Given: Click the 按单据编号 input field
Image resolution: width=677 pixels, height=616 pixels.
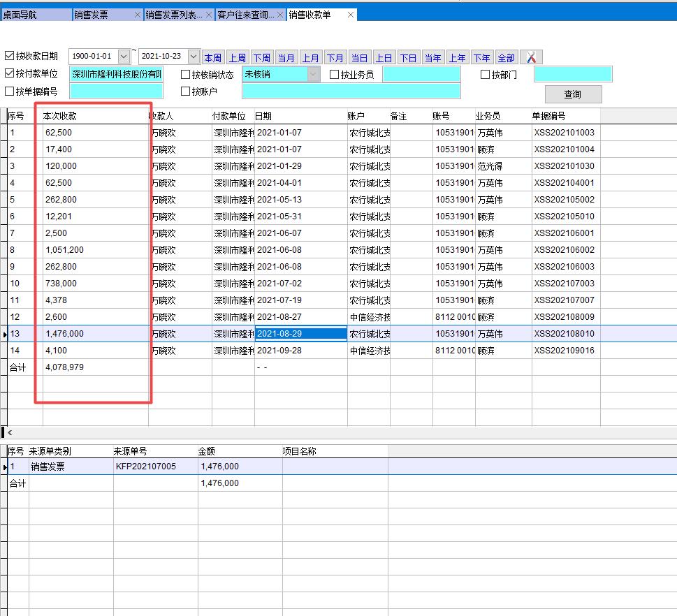Looking at the screenshot, I should tap(116, 91).
